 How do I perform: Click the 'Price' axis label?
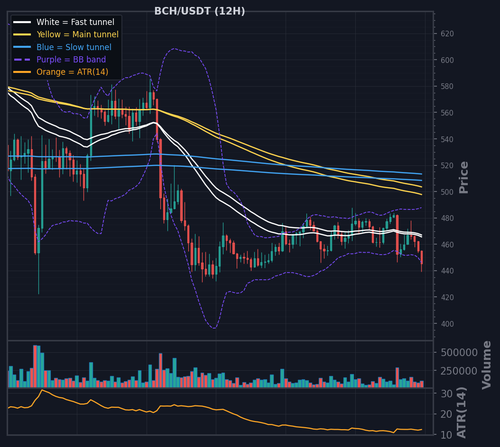[464, 177]
